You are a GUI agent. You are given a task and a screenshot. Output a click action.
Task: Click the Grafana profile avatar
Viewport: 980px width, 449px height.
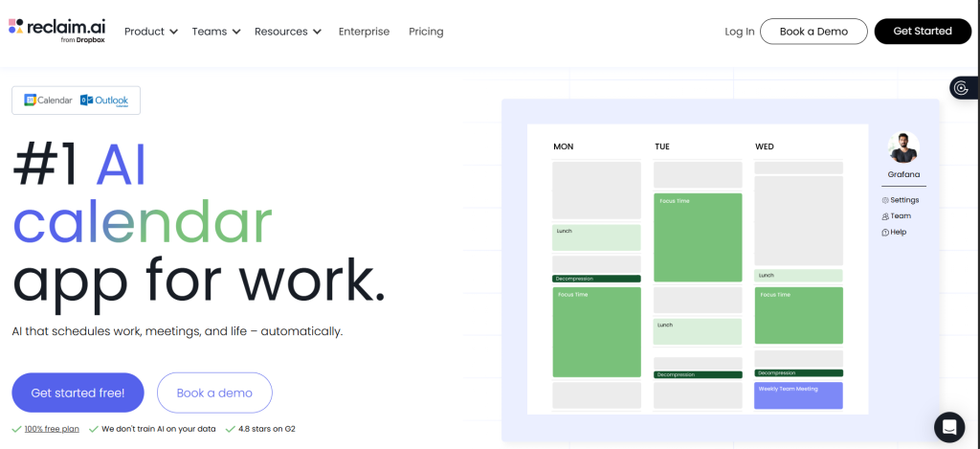click(903, 147)
